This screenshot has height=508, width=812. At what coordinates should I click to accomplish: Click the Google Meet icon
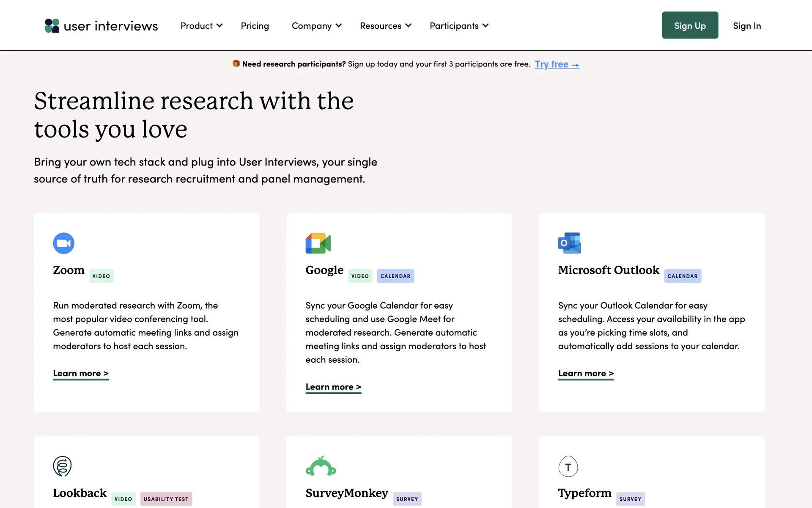[318, 243]
